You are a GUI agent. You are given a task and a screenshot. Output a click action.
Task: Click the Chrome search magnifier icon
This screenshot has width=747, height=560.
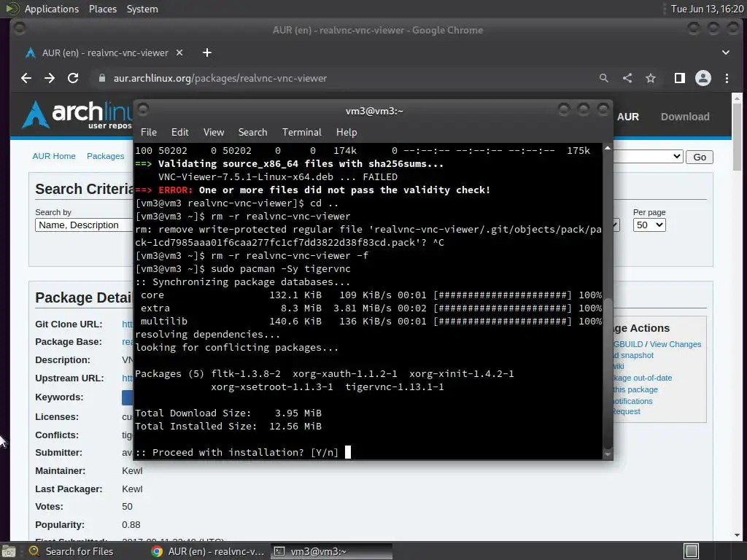coord(603,78)
